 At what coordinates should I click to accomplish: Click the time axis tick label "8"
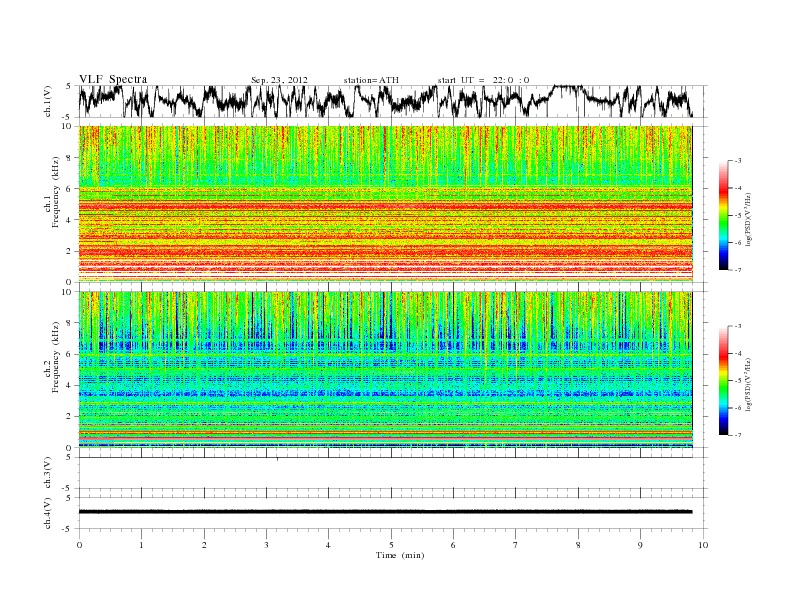coord(578,545)
